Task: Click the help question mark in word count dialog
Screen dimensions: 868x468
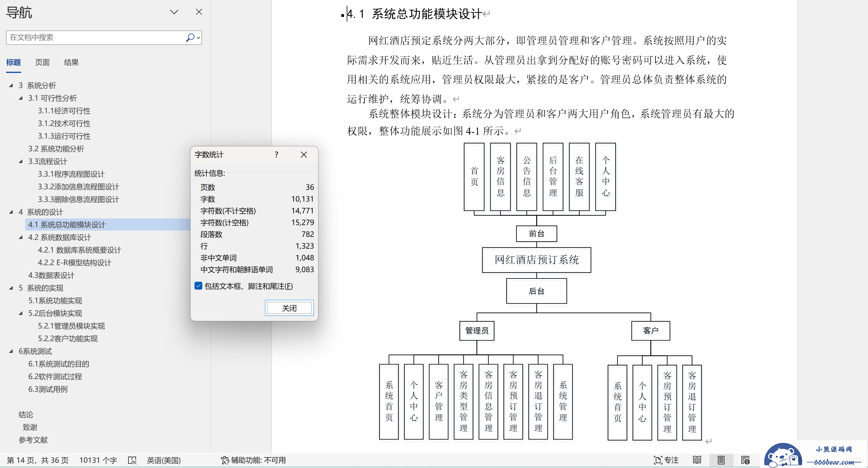Action: pyautogui.click(x=276, y=155)
